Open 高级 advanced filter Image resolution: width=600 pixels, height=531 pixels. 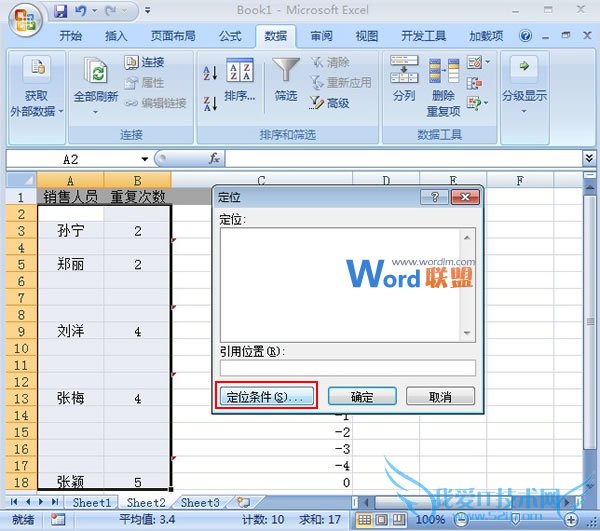point(329,103)
